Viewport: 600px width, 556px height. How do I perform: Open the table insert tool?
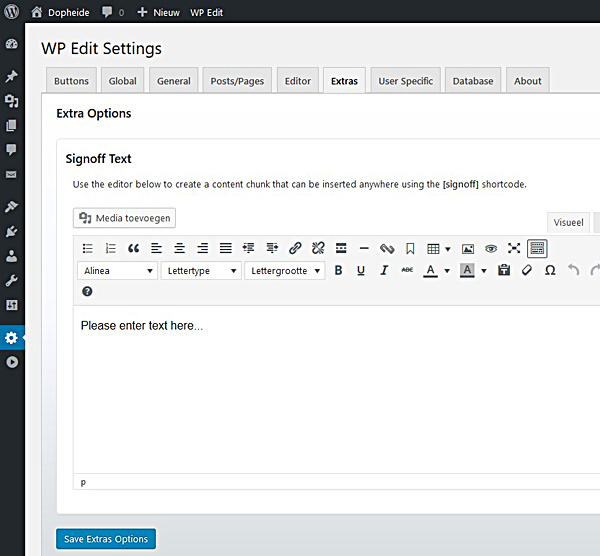click(433, 249)
